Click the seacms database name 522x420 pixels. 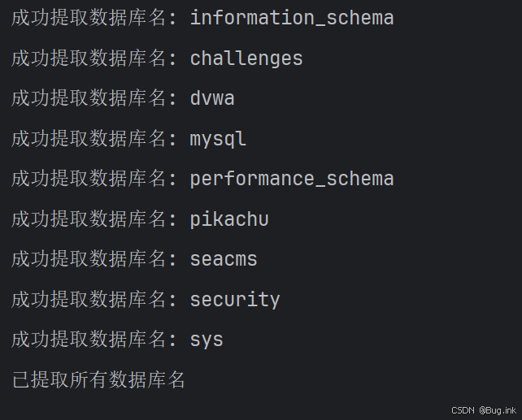pyautogui.click(x=224, y=259)
